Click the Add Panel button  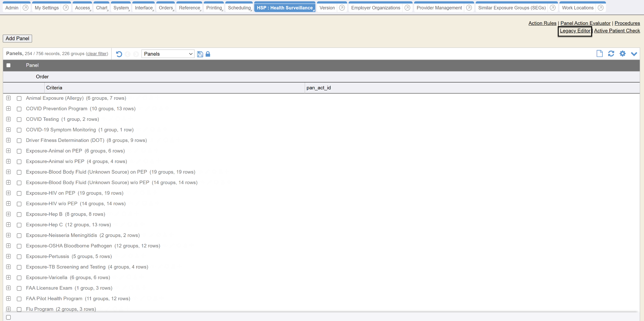coord(17,38)
